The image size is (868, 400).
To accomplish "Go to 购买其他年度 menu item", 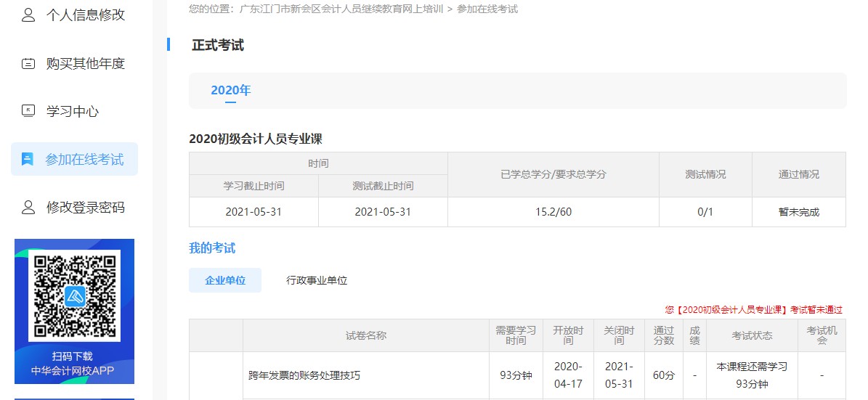I will click(x=86, y=64).
